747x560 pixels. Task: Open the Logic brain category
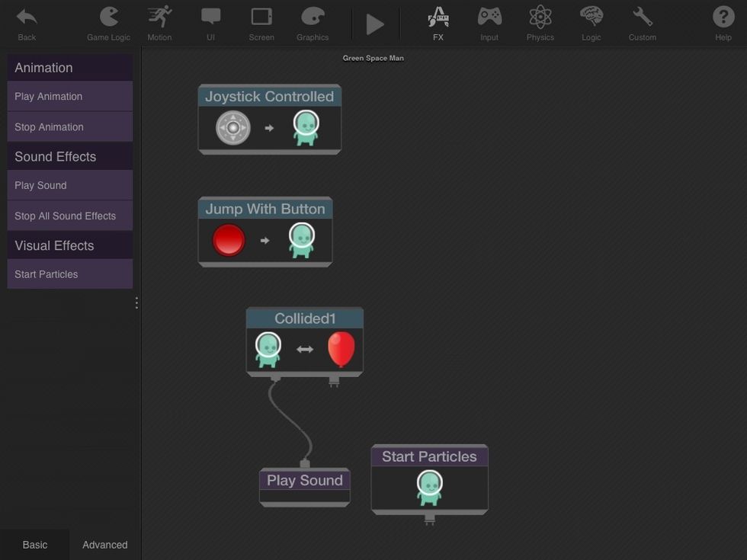pyautogui.click(x=592, y=18)
